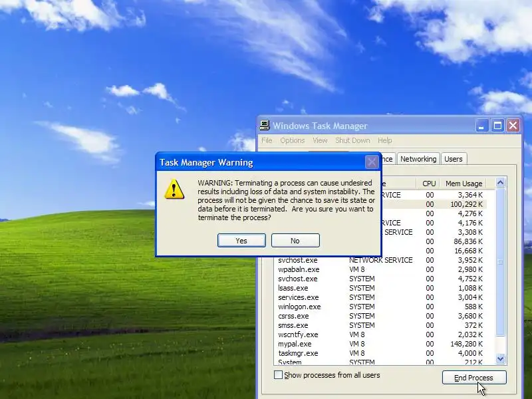Click the 86,836 K memory value
532x399 pixels.
point(468,241)
